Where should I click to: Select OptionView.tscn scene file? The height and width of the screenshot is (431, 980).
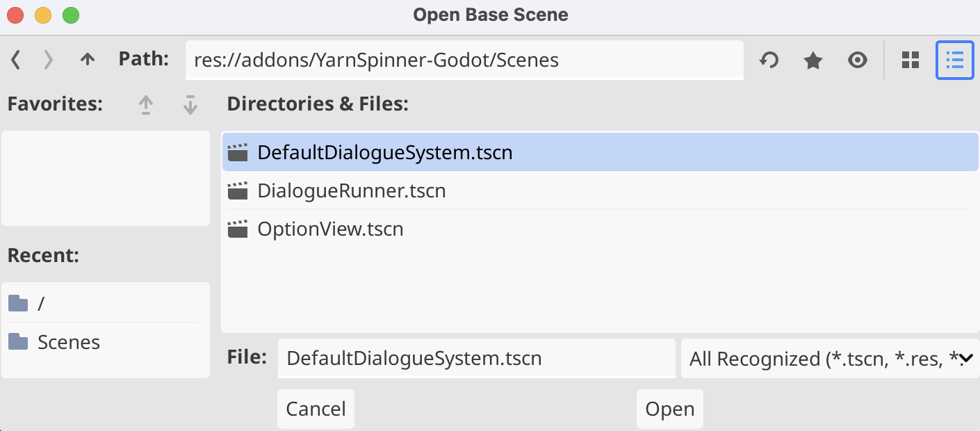tap(330, 229)
